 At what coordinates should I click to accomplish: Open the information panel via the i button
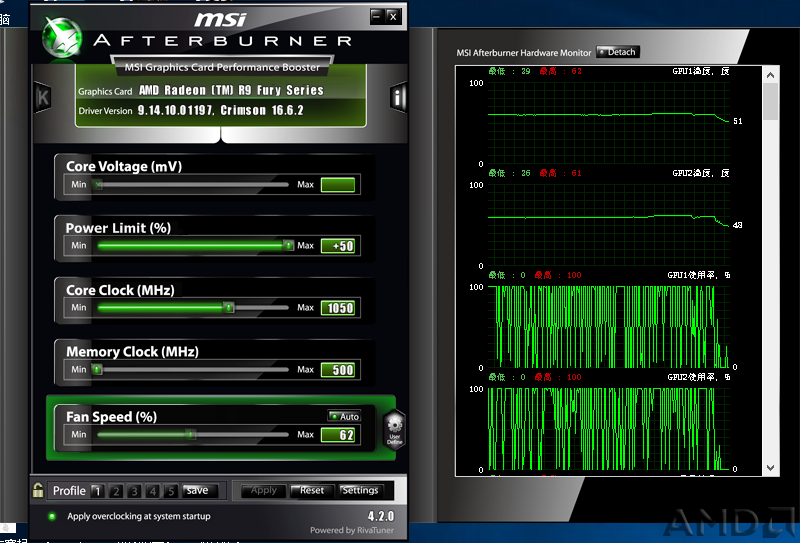(x=398, y=96)
